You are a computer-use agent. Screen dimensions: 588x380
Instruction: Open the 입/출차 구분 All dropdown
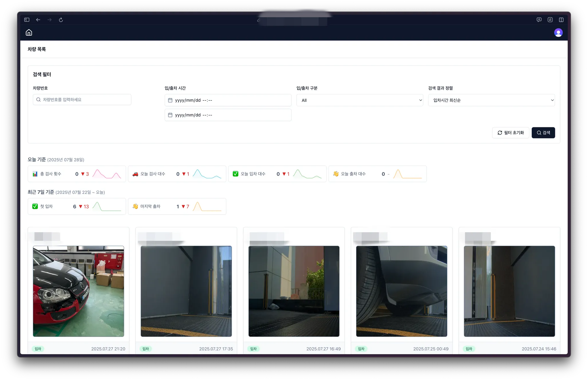(x=359, y=100)
